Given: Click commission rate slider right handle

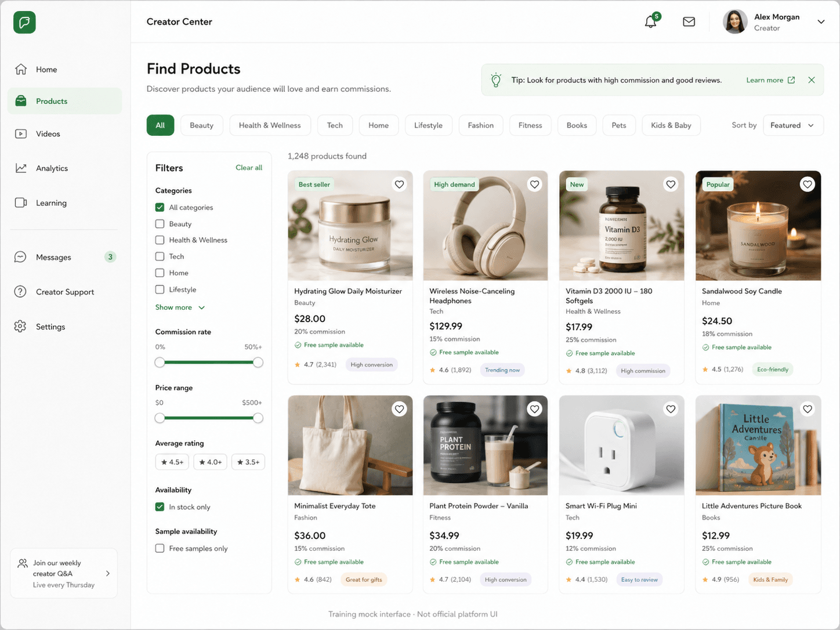Looking at the screenshot, I should pos(258,363).
